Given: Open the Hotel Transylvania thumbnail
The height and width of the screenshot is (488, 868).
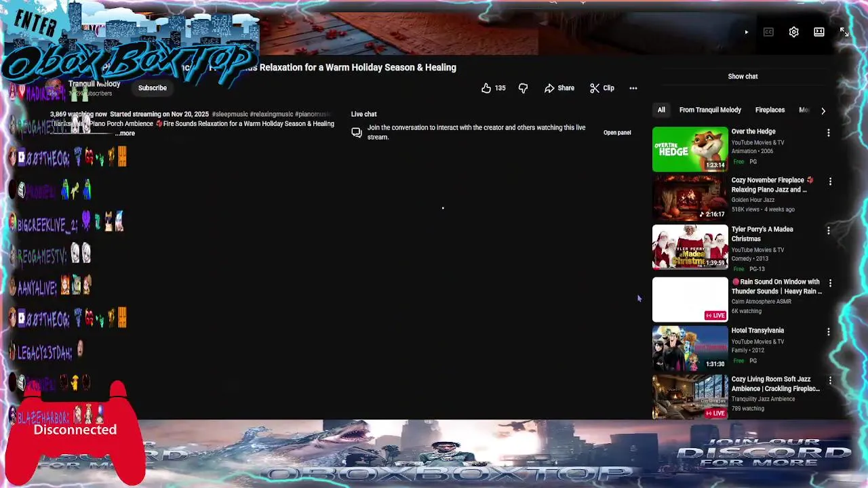Looking at the screenshot, I should point(690,348).
